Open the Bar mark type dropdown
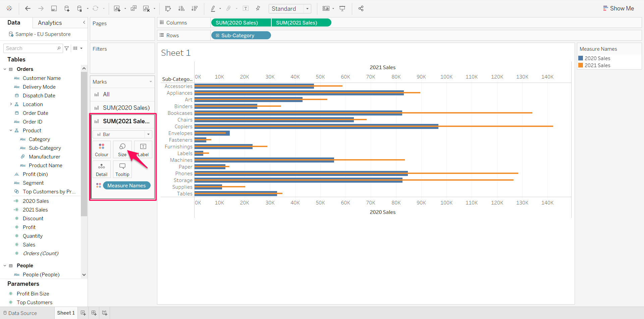This screenshot has width=644, height=319. coord(148,134)
